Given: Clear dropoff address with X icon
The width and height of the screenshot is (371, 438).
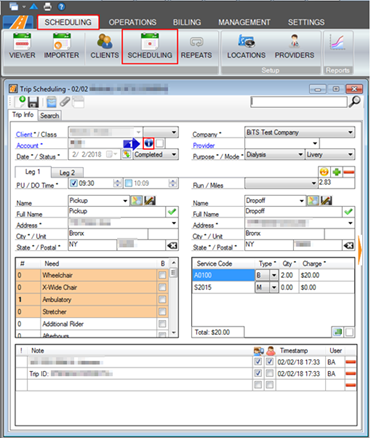Looking at the screenshot, I should tap(348, 246).
